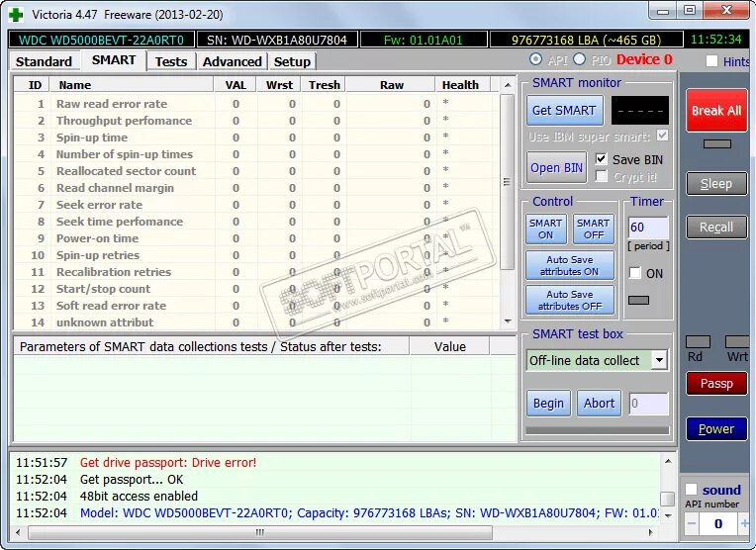Viewport: 756px width, 550px height.
Task: Check the Timer ON checkbox
Action: [x=635, y=273]
